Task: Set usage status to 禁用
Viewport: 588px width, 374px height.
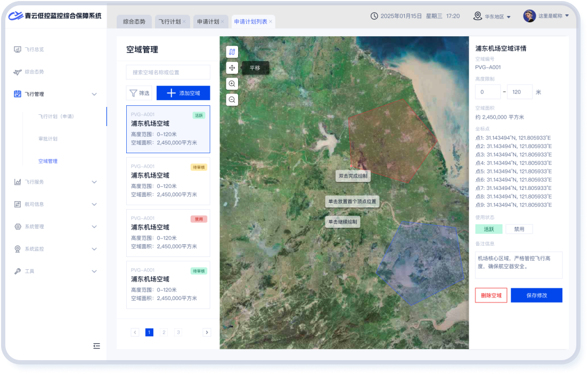Action: (x=519, y=229)
